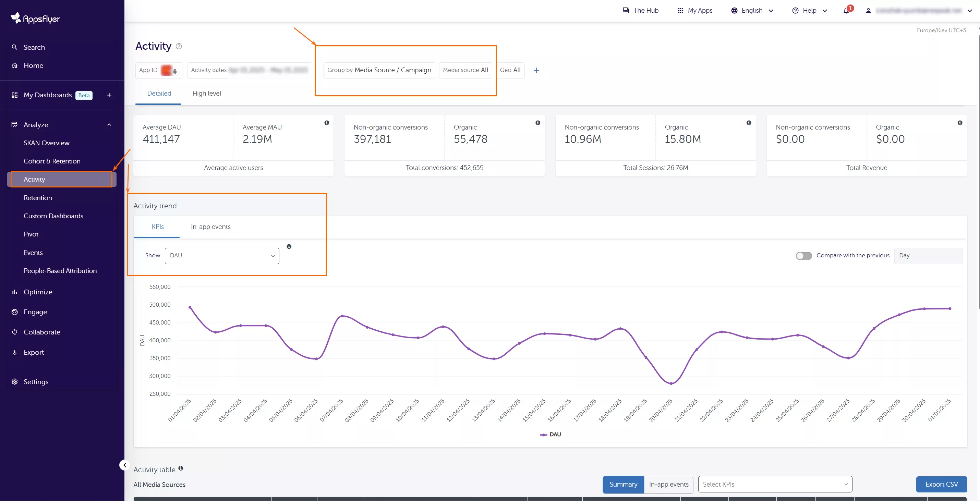
Task: Open the Show DAU dropdown
Action: click(x=222, y=256)
